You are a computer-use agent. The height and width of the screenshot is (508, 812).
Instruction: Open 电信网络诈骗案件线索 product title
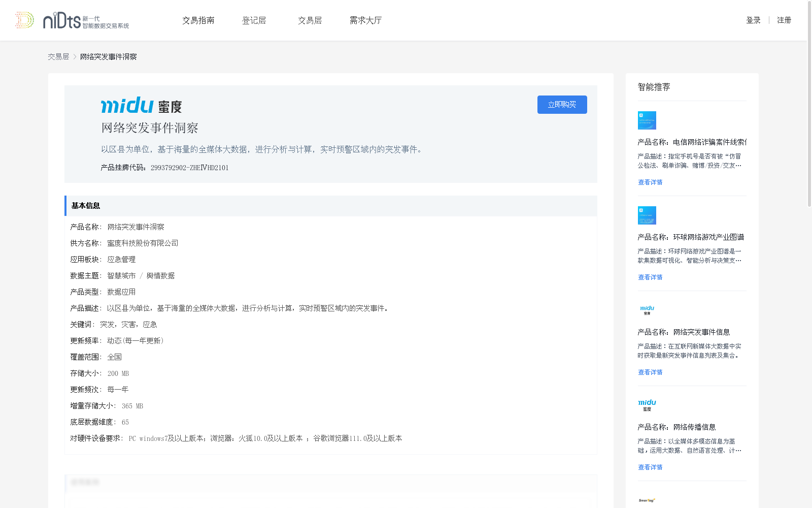pos(692,142)
